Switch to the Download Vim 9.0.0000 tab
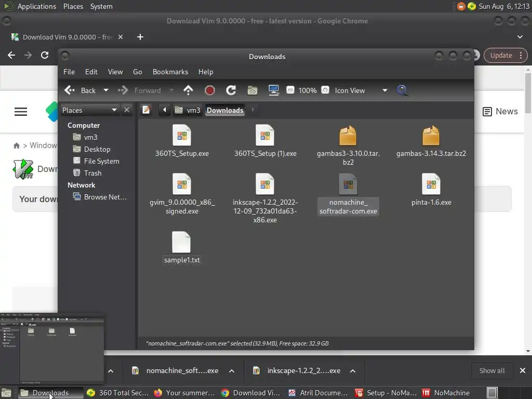 pos(67,37)
